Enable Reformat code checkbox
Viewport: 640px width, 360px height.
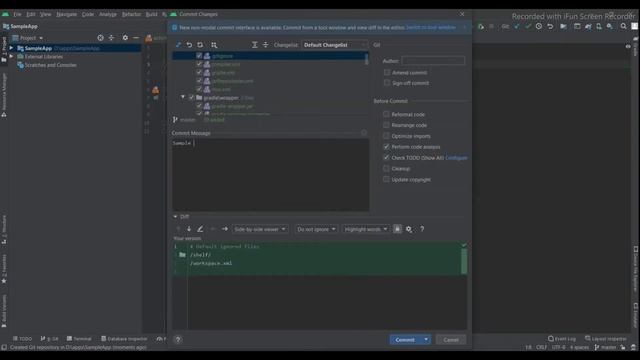386,114
